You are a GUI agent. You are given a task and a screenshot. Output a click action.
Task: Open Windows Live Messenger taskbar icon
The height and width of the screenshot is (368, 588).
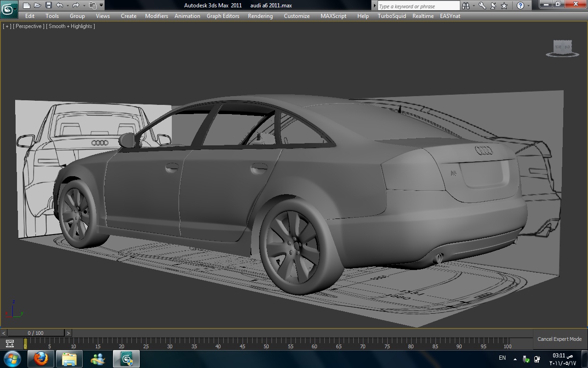(98, 359)
